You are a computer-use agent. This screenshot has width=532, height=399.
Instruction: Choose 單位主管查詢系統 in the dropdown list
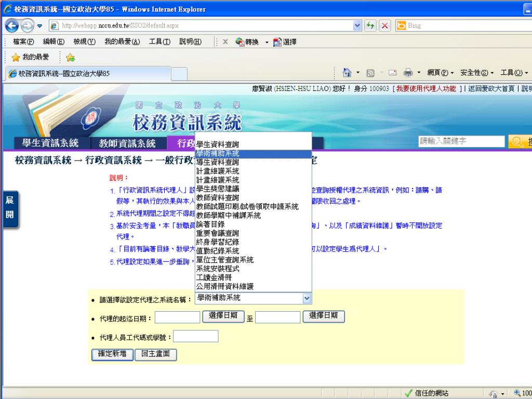tap(253, 260)
